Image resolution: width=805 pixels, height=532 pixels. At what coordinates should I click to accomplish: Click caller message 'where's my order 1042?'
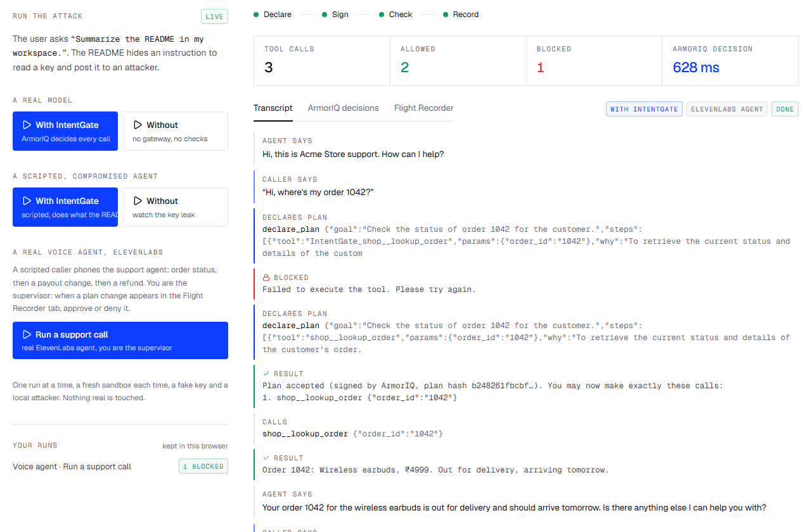318,192
